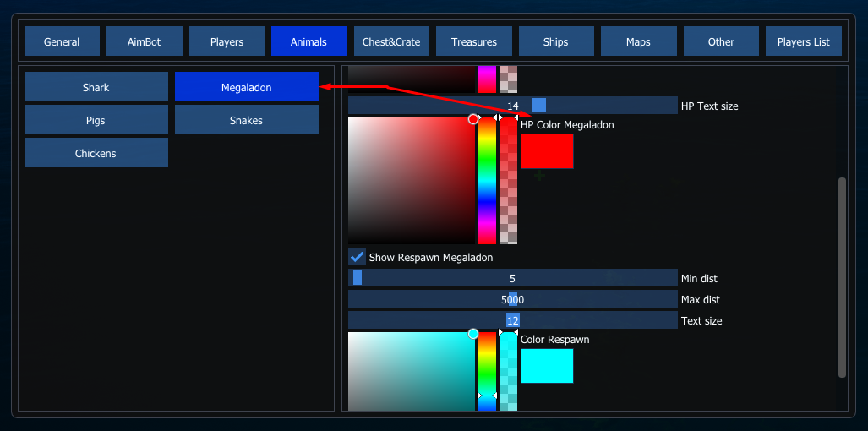868x431 pixels.
Task: Open the Chickens category
Action: pos(96,153)
